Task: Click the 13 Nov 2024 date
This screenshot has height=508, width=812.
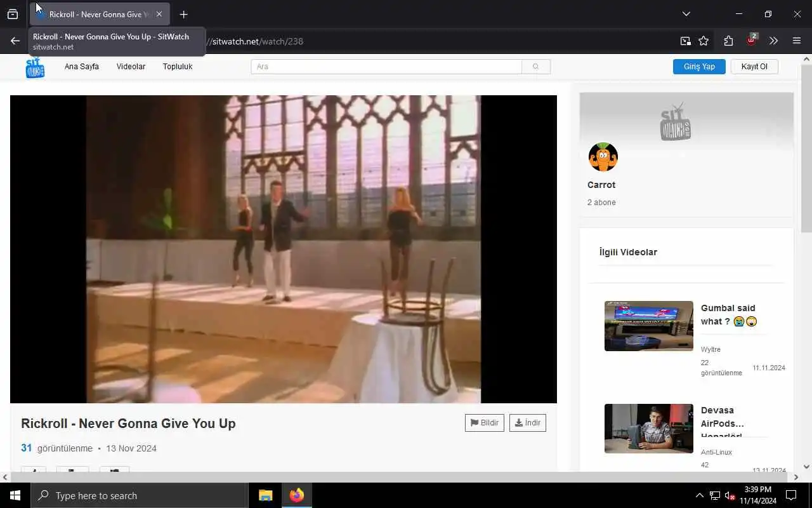Action: tap(131, 448)
